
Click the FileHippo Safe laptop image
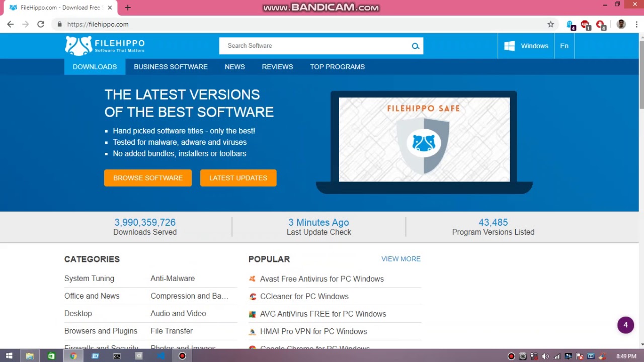coord(424,142)
